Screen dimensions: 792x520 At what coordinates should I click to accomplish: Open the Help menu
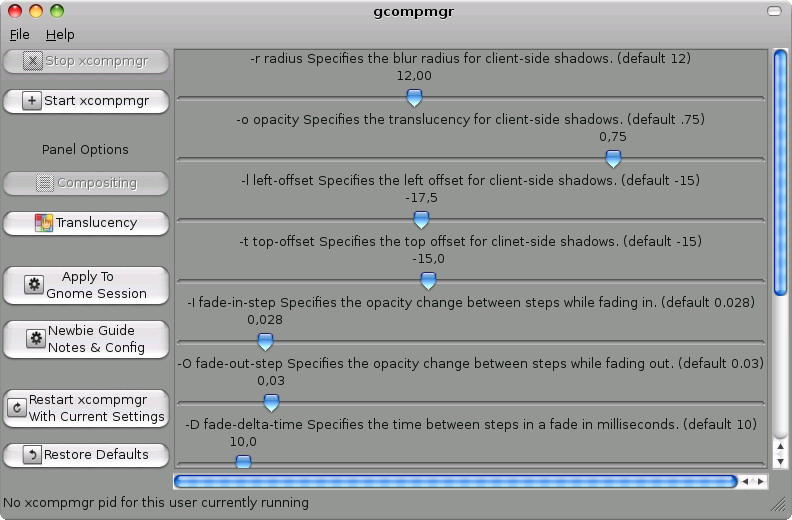click(60, 35)
